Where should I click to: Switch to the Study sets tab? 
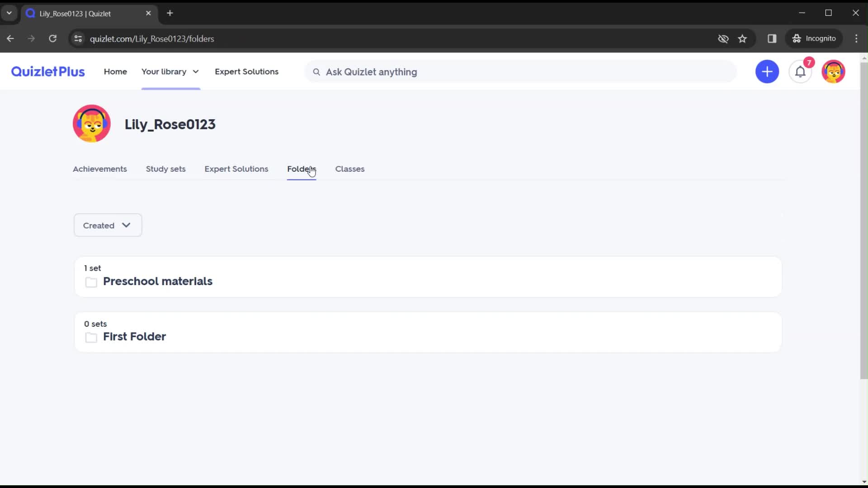(166, 169)
